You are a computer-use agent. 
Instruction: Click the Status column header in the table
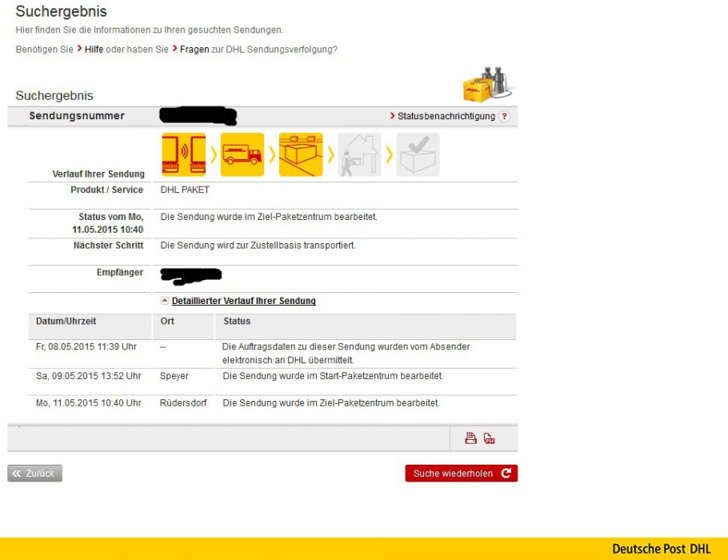[x=237, y=322]
